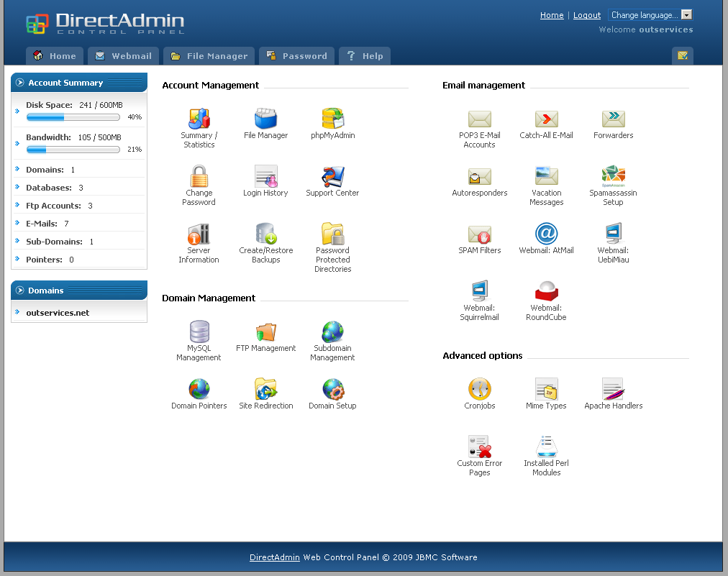Open the Summary / Statistics icon
Screen dimensions: 728x576
[199, 119]
